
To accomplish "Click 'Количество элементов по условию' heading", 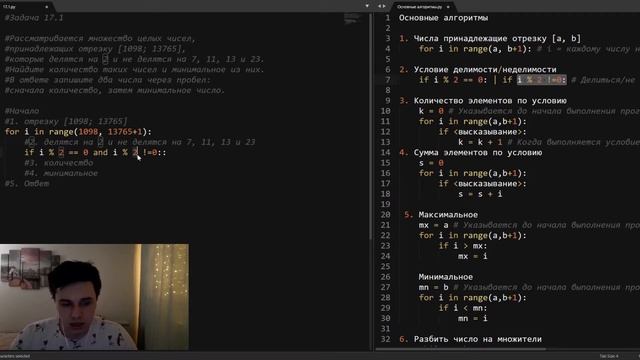I will (x=490, y=101).
